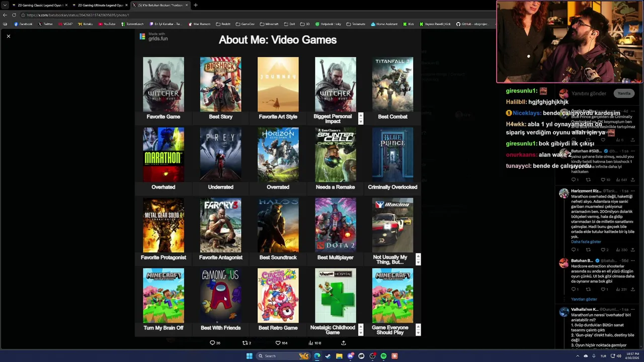Expand the Teslamate bookmarks folder
Viewport: 644px width, 362px height.
(356, 24)
